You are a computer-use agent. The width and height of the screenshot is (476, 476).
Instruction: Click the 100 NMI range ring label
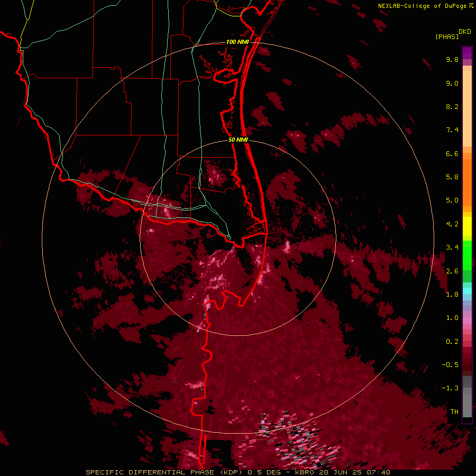coord(237,42)
